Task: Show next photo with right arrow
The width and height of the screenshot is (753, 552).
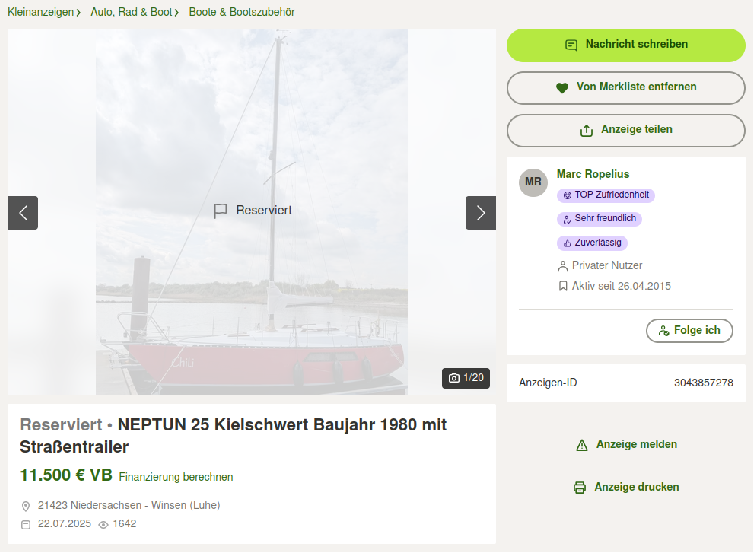Action: 481,213
